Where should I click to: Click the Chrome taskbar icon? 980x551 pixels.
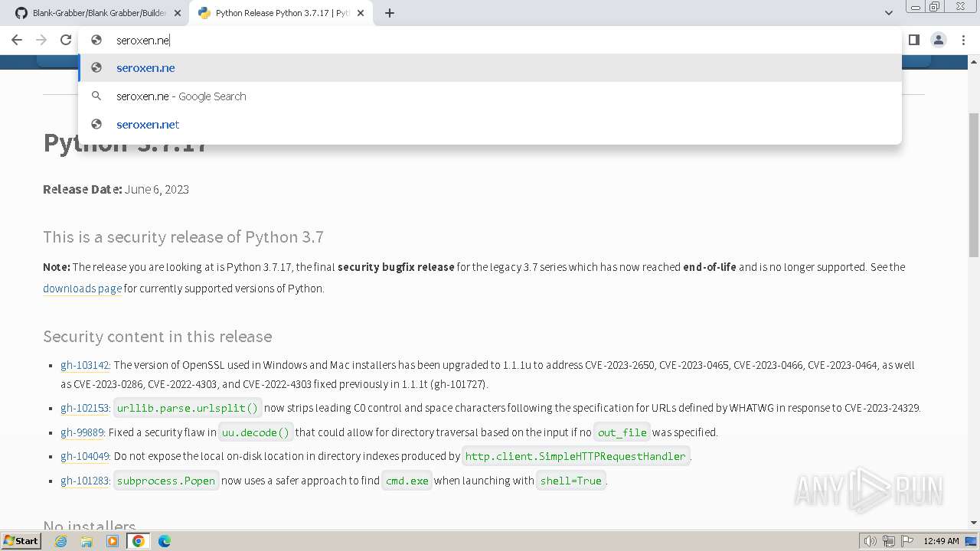tap(139, 541)
